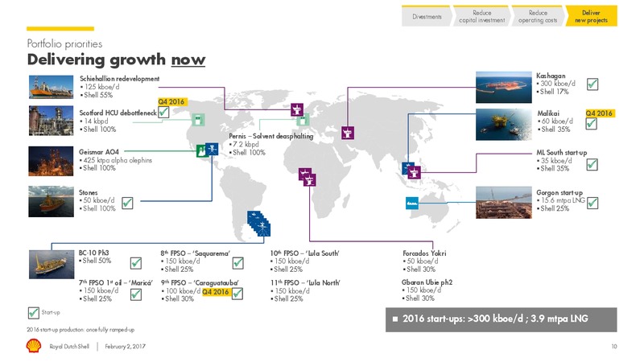The width and height of the screenshot is (644, 362).
Task: Click the yellow Q4 2016 tag by 9th FPSO
Action: [x=216, y=291]
